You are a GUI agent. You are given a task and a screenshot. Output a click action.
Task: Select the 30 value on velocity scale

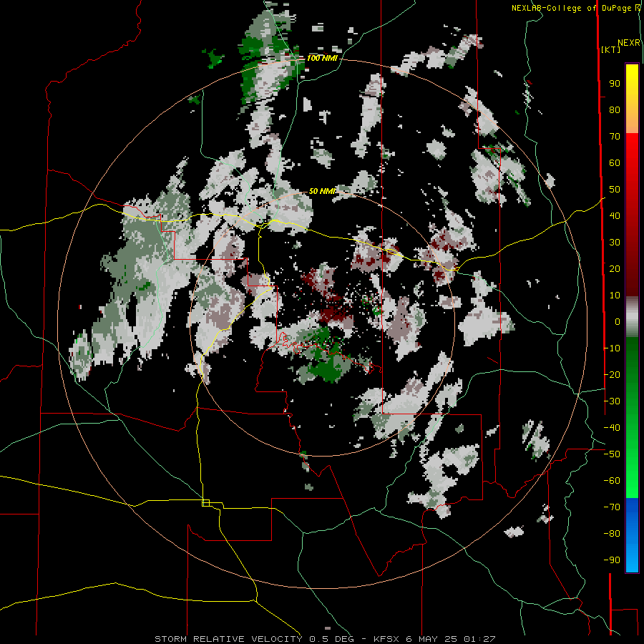[615, 243]
